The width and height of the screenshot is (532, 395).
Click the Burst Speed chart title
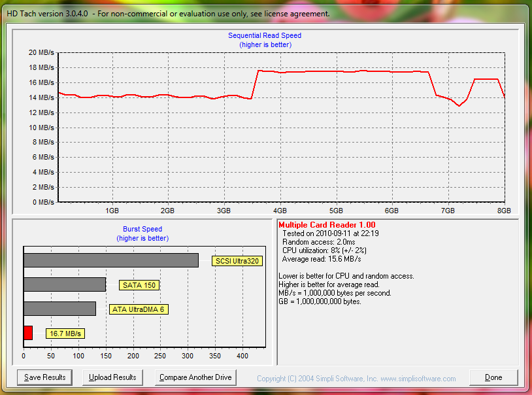(142, 229)
